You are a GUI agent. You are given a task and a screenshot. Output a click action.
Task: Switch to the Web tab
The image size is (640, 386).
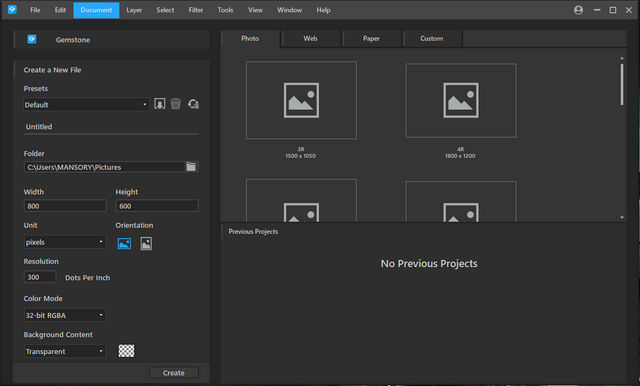click(311, 39)
